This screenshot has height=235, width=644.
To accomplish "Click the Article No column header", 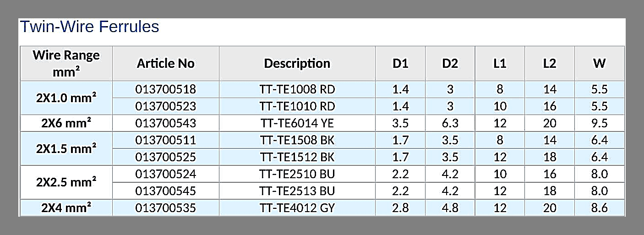I will (165, 64).
